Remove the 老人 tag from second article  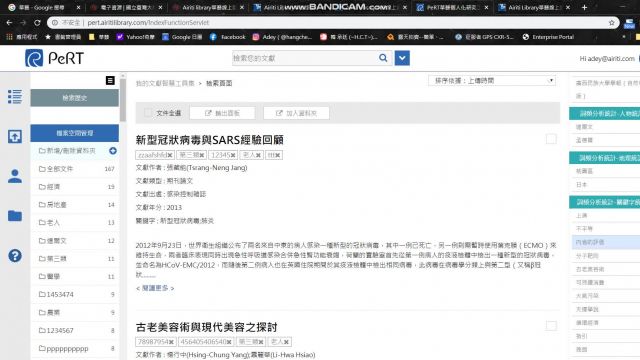287,342
